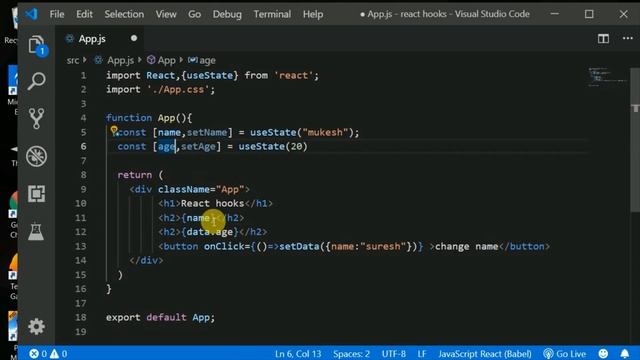This screenshot has width=640, height=360.
Task: Open the Help menu
Action: pyautogui.click(x=313, y=14)
